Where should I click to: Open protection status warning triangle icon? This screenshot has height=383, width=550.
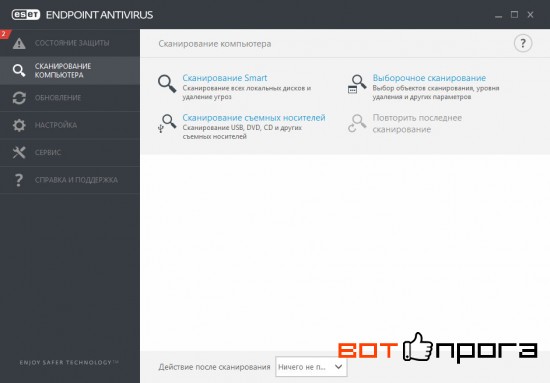(x=19, y=43)
